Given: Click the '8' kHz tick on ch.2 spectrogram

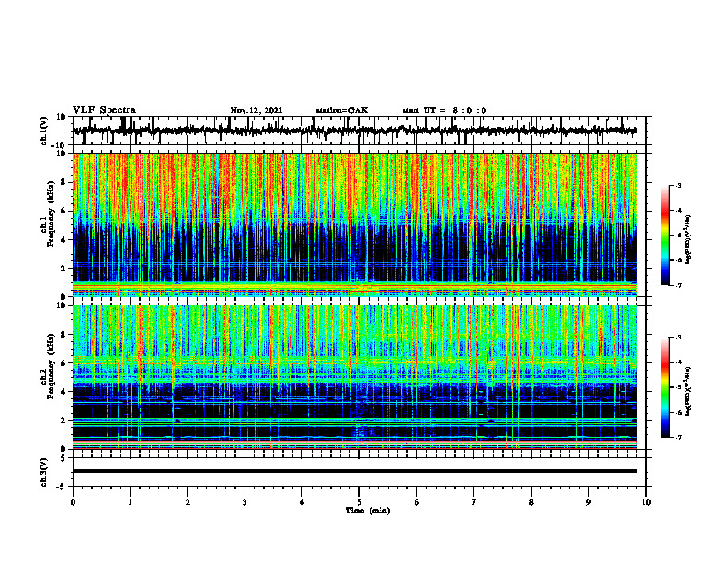Looking at the screenshot, I should [63, 335].
